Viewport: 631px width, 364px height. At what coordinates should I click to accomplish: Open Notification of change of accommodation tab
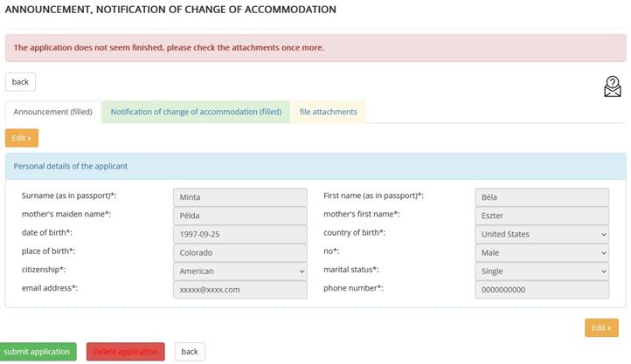coord(196,112)
